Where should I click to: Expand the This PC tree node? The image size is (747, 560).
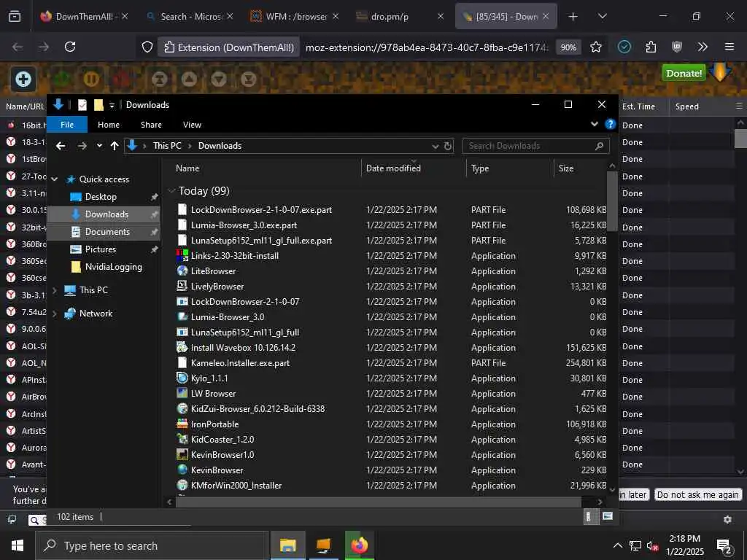pyautogui.click(x=54, y=290)
